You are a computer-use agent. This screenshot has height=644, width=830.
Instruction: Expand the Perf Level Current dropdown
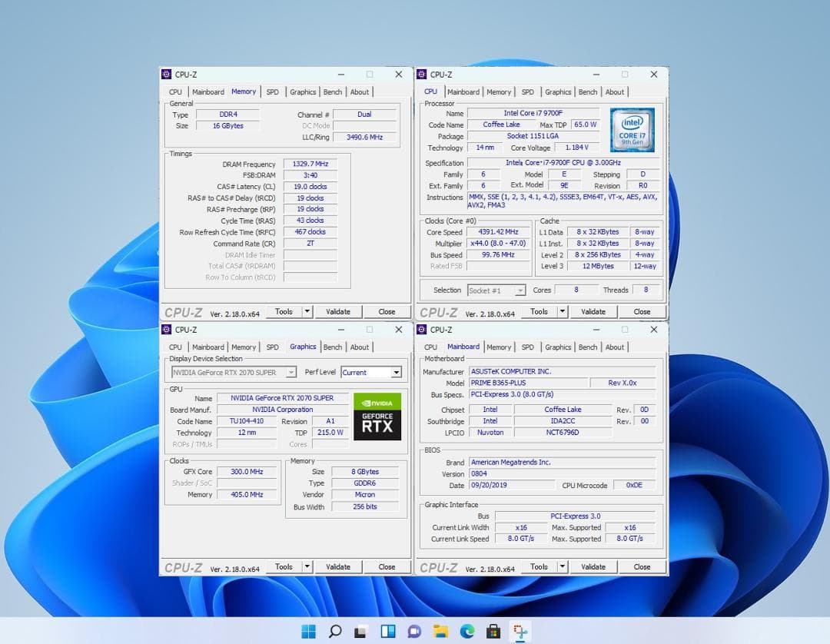click(396, 373)
